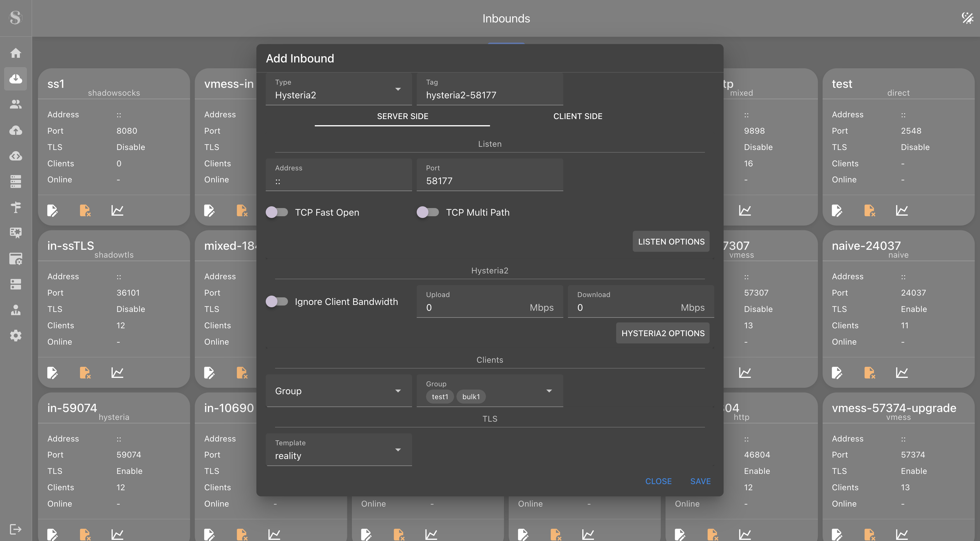Viewport: 980px width, 541px height.
Task: Open the Clients (people) sidebar icon
Action: pyautogui.click(x=15, y=104)
